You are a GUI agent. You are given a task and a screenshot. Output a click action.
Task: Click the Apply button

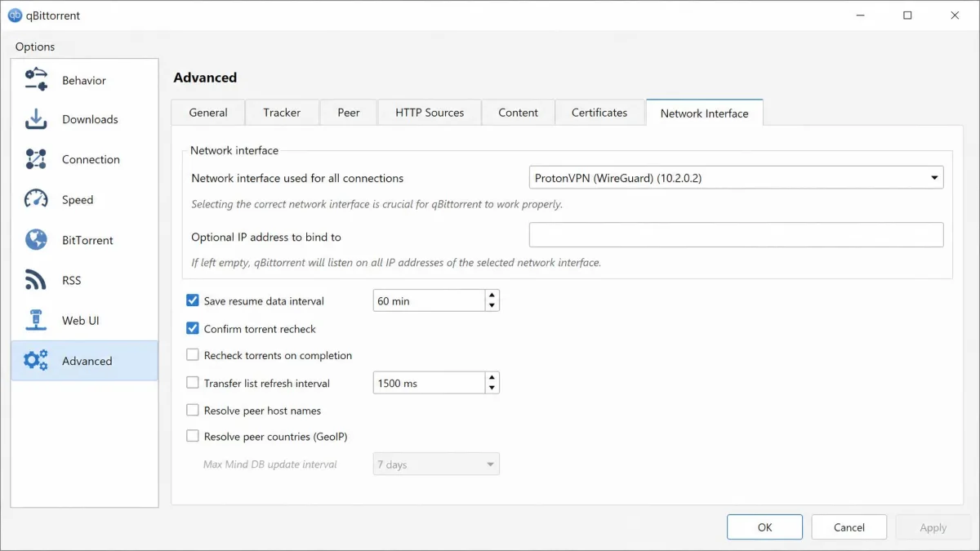tap(933, 527)
